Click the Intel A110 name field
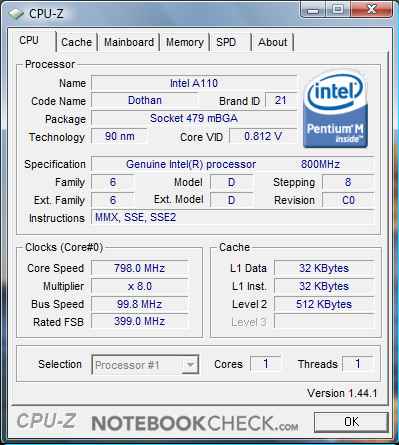 194,83
